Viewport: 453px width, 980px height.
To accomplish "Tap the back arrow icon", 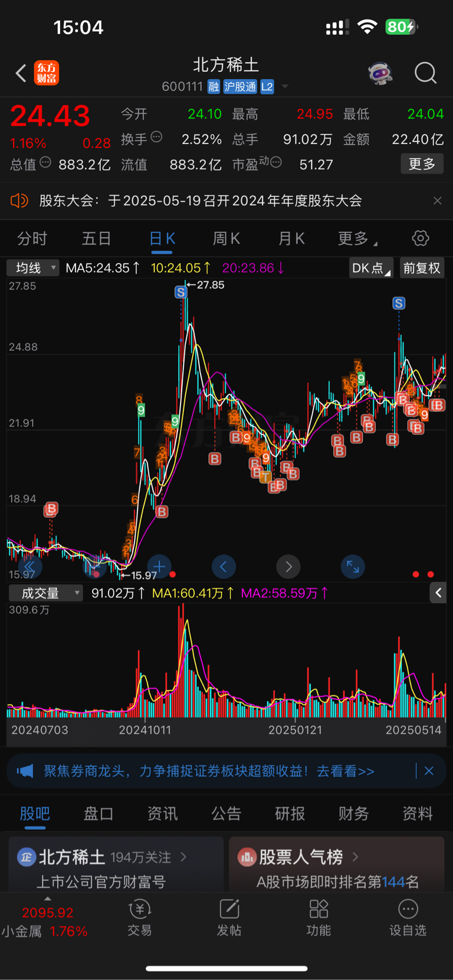I will 21,73.
